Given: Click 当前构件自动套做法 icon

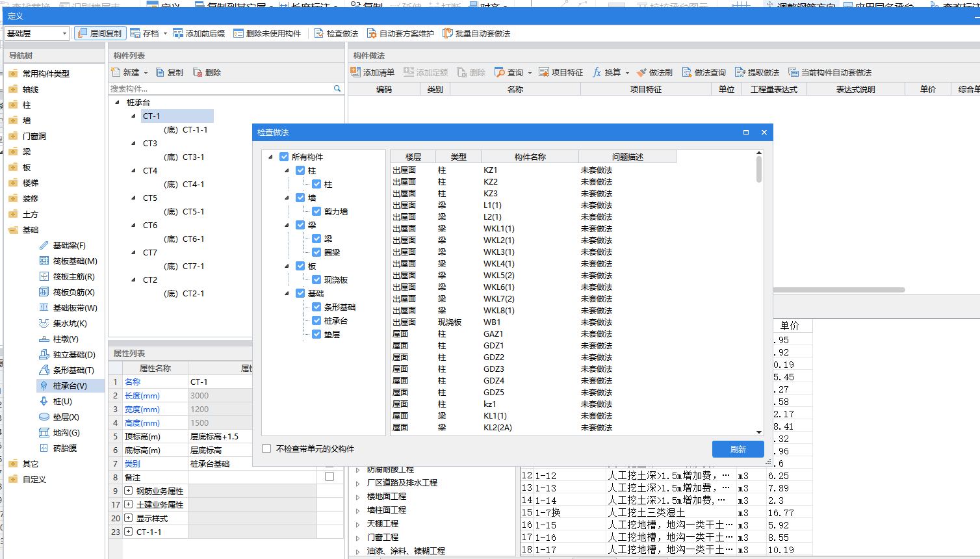Looking at the screenshot, I should point(793,72).
